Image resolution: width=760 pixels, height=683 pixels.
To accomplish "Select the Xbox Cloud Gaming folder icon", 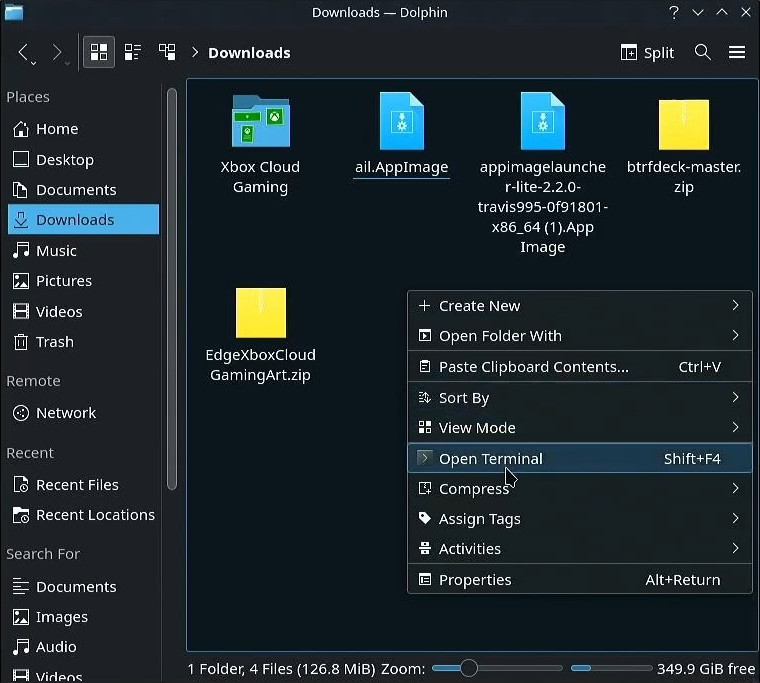I will click(x=261, y=121).
